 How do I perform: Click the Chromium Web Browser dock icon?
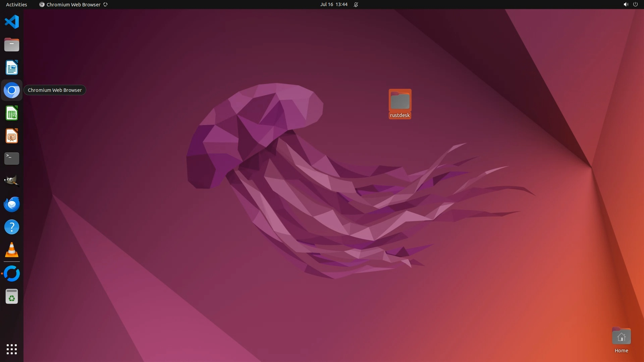pos(12,90)
